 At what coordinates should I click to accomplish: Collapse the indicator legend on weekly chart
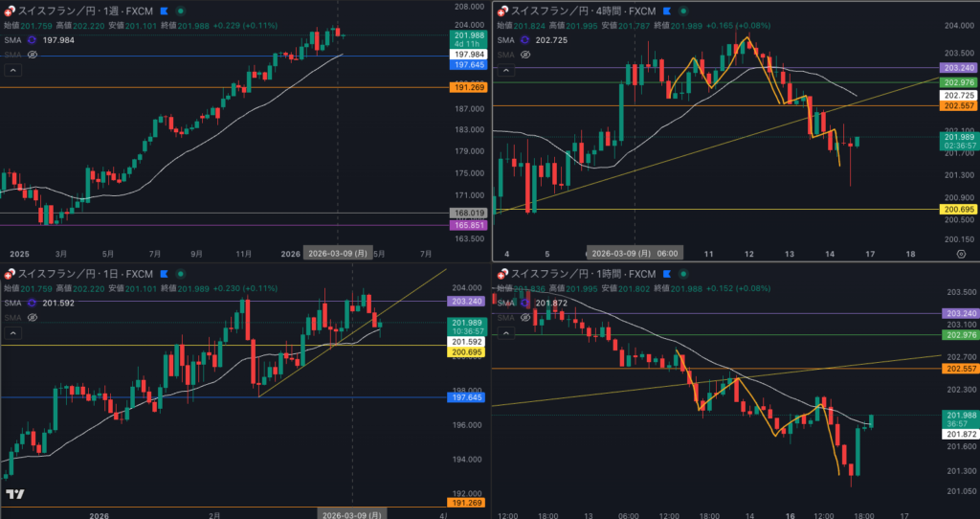(12, 70)
